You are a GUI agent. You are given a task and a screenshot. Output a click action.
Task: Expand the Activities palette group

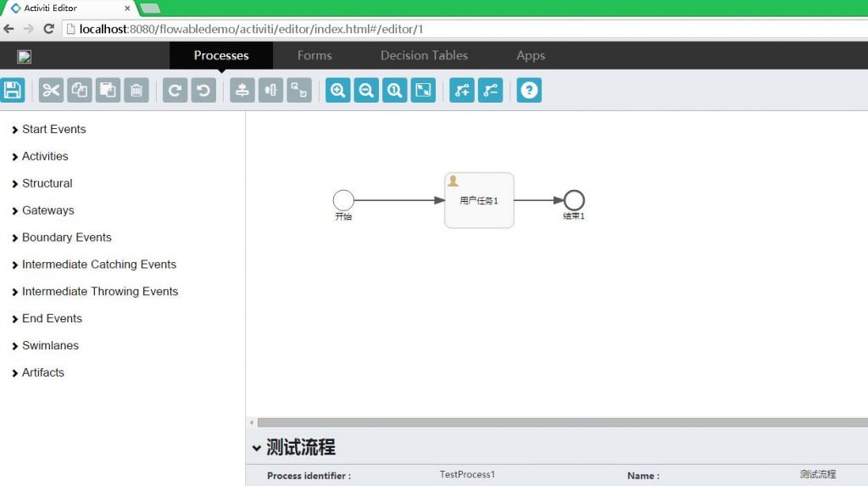pos(40,156)
